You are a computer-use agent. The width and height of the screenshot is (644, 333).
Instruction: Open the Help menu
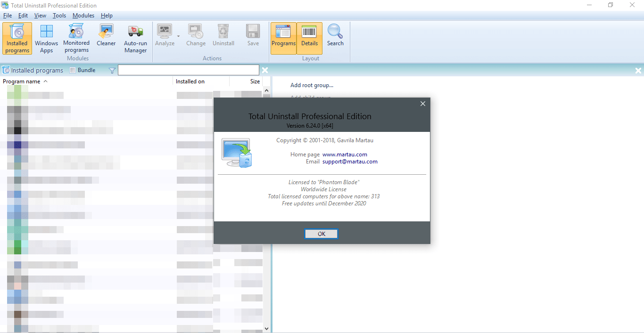click(x=107, y=16)
